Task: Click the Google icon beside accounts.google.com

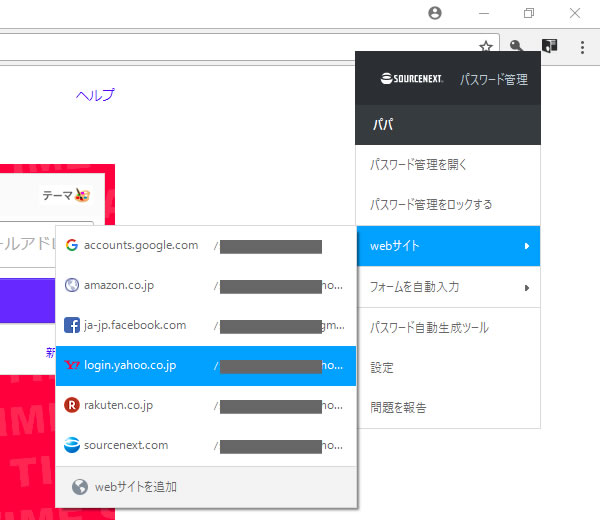Action: (72, 245)
